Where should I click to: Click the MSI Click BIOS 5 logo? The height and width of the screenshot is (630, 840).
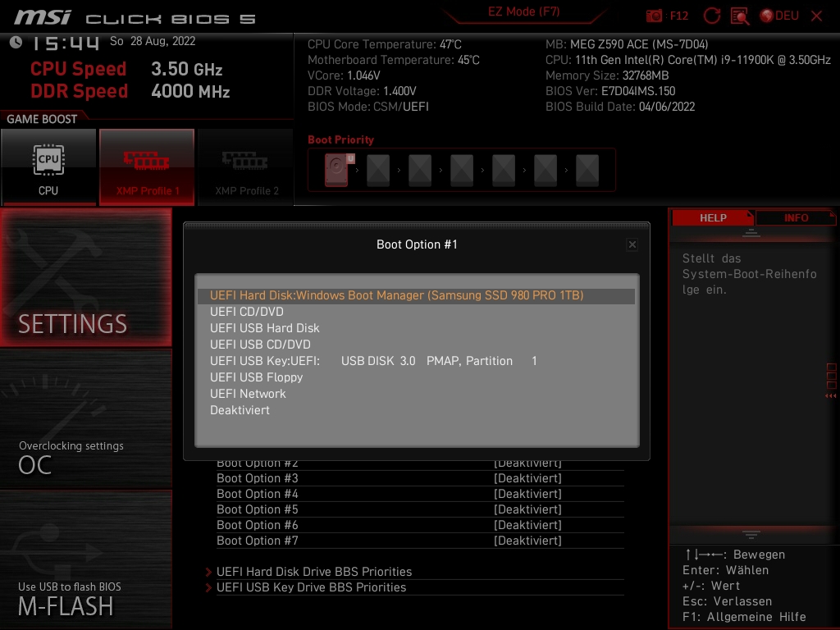point(135,18)
